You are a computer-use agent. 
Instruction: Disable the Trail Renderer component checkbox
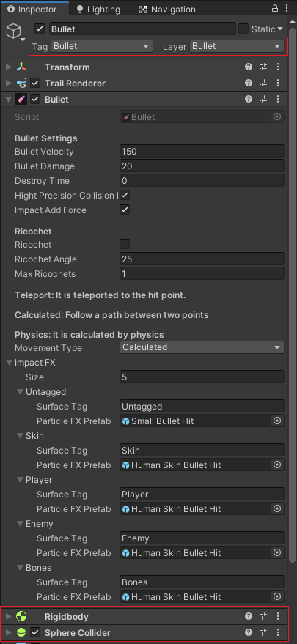point(35,84)
